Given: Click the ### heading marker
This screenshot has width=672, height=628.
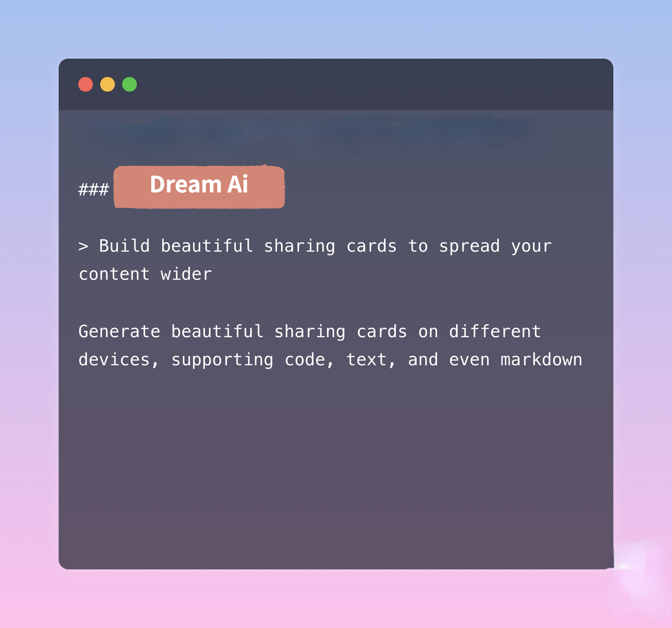Looking at the screenshot, I should pyautogui.click(x=94, y=189).
